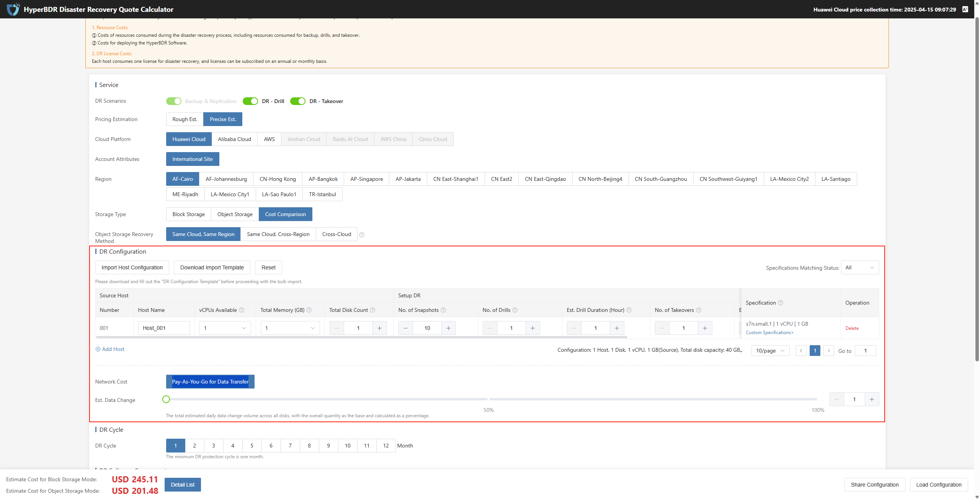The image size is (980, 500).
Task: Select AP-Singapore region
Action: tap(367, 179)
